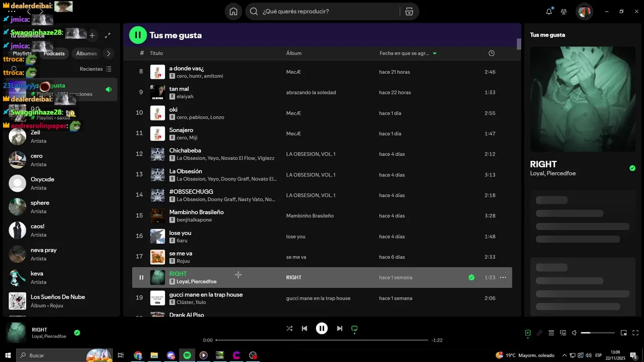Open the user profile avatar

[x=584, y=12]
